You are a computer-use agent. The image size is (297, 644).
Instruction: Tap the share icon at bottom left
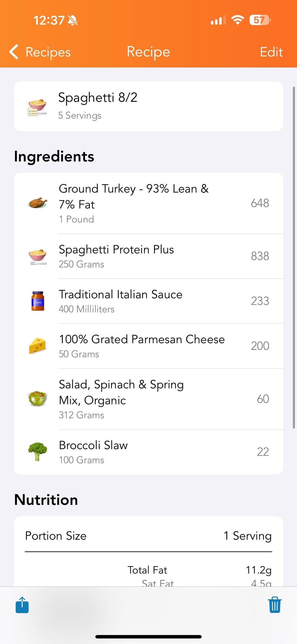coord(22,605)
